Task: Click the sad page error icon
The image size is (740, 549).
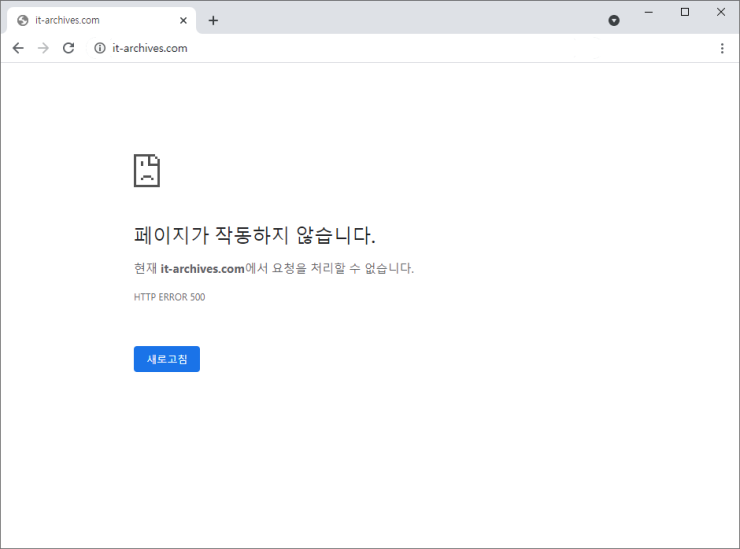Action: tap(147, 170)
